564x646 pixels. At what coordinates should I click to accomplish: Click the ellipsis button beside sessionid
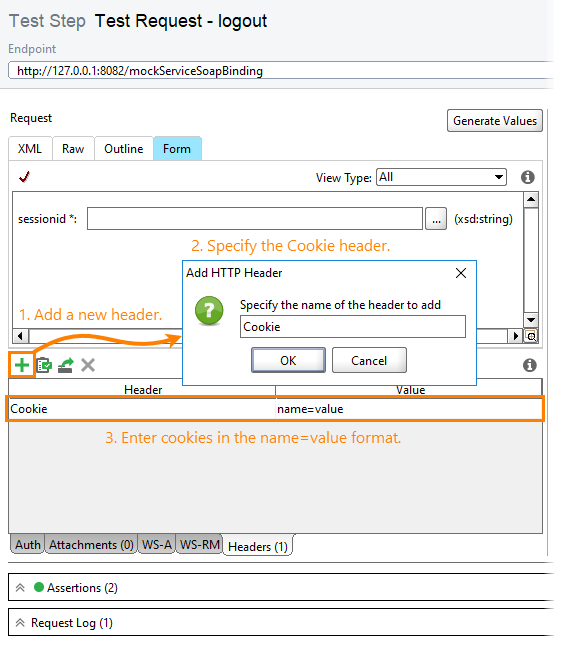click(436, 219)
